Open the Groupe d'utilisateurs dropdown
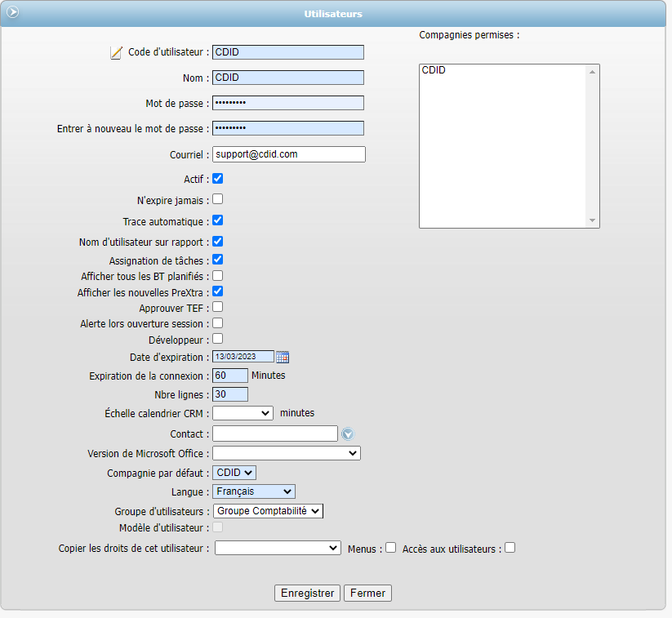This screenshot has height=618, width=672. point(269,511)
